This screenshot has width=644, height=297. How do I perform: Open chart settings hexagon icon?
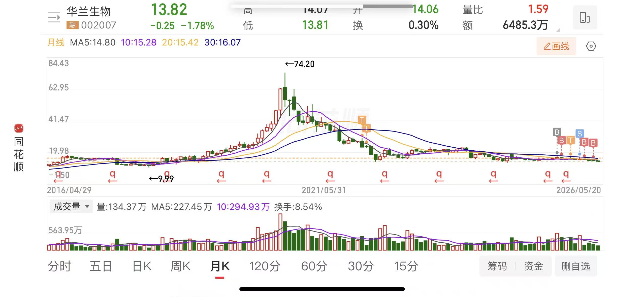tap(591, 46)
